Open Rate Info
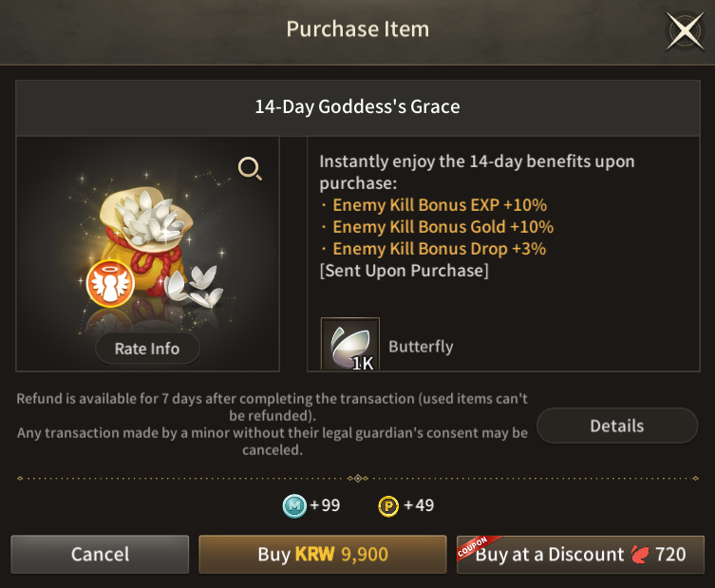Image resolution: width=715 pixels, height=588 pixels. coord(147,349)
